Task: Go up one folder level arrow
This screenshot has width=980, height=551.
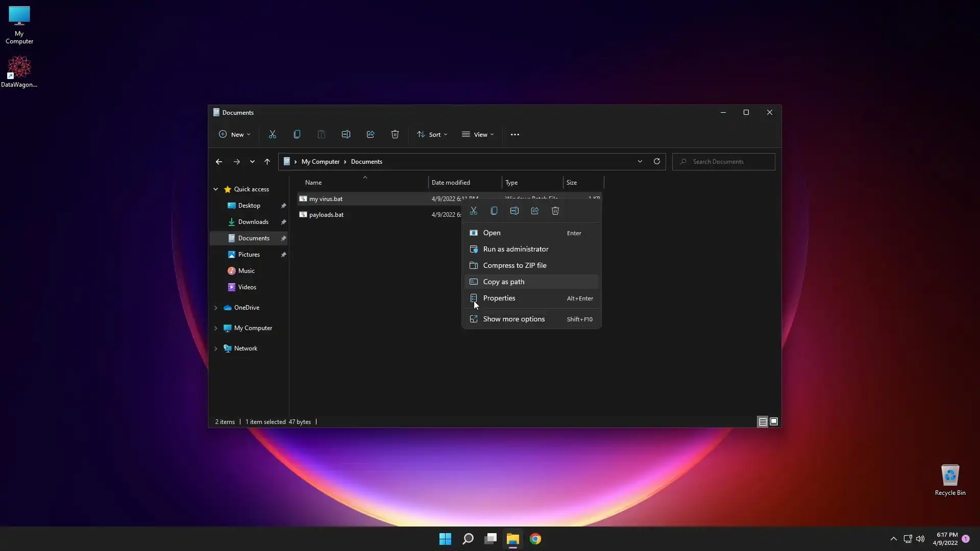Action: [x=267, y=162]
